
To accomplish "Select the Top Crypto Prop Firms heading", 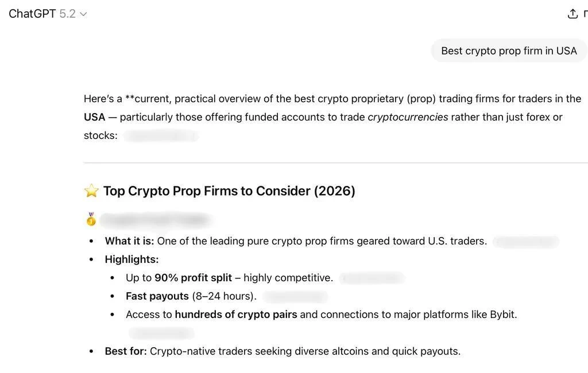I will pyautogui.click(x=229, y=190).
